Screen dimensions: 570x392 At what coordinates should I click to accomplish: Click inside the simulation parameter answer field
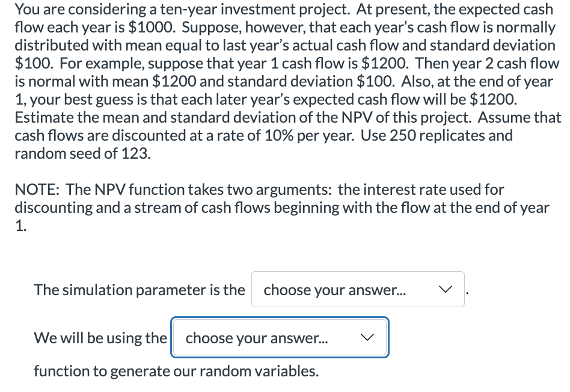tap(358, 290)
